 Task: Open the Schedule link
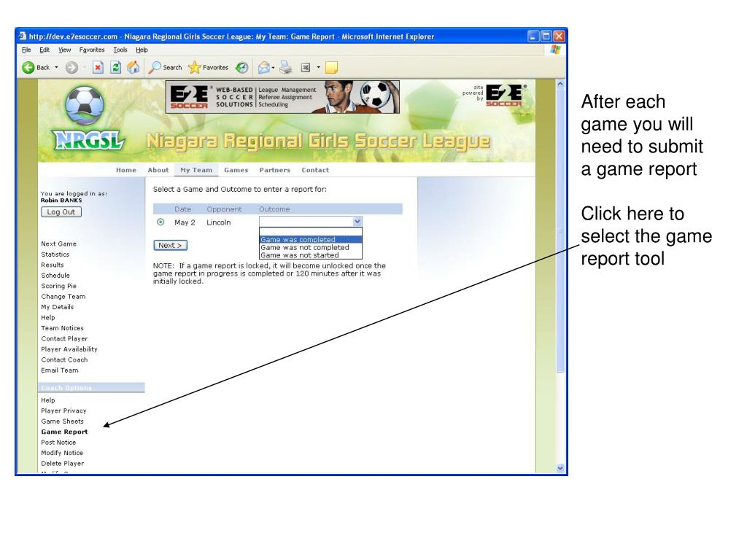coord(55,275)
